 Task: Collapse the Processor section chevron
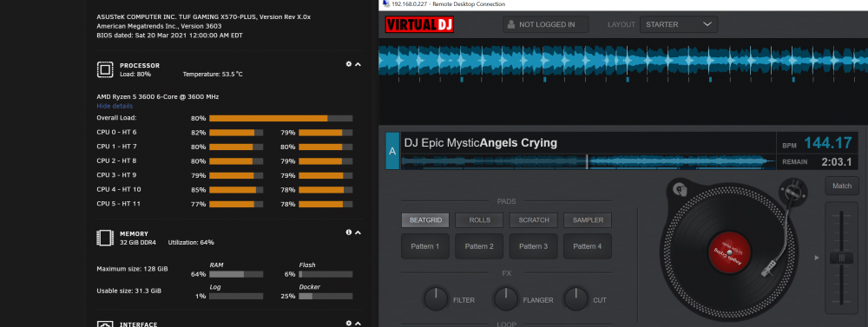tap(358, 64)
